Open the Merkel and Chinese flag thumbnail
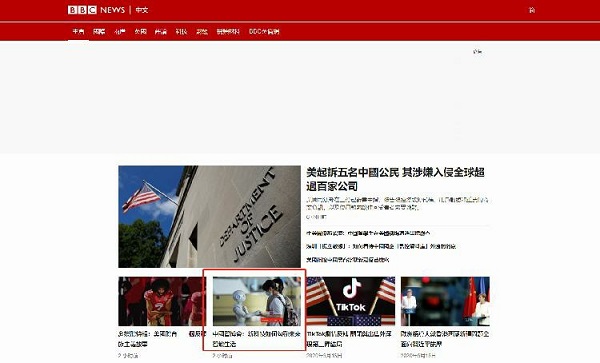Image resolution: width=600 pixels, height=363 pixels. point(445,301)
